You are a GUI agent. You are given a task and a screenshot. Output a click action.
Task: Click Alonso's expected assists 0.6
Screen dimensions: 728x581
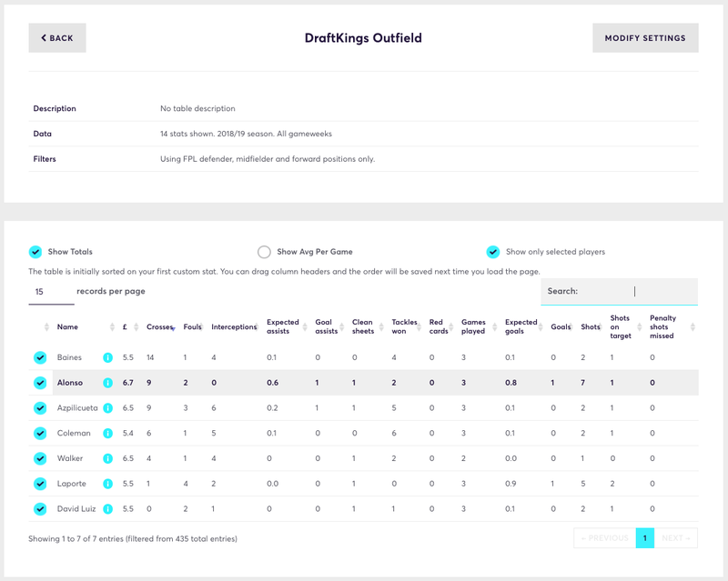pyautogui.click(x=272, y=383)
